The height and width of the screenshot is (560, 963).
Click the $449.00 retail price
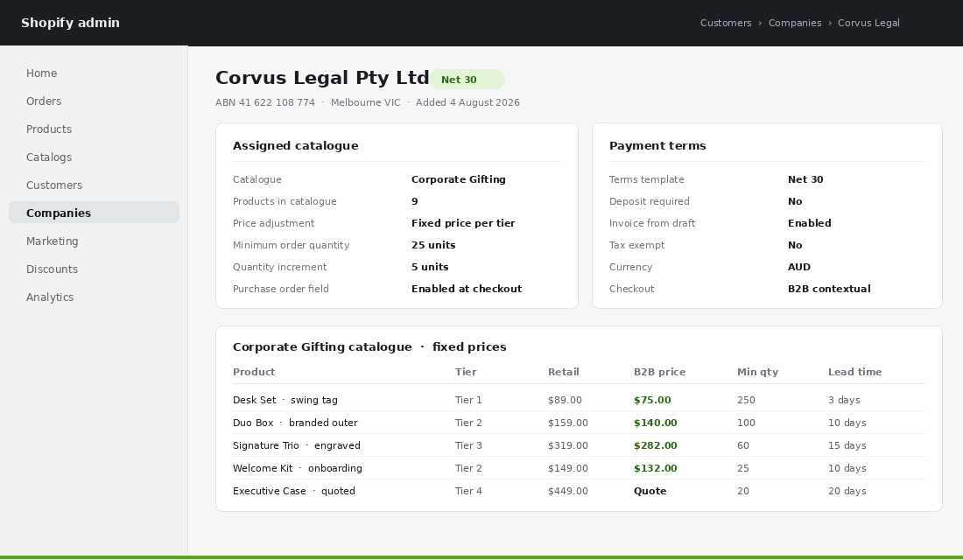(567, 491)
